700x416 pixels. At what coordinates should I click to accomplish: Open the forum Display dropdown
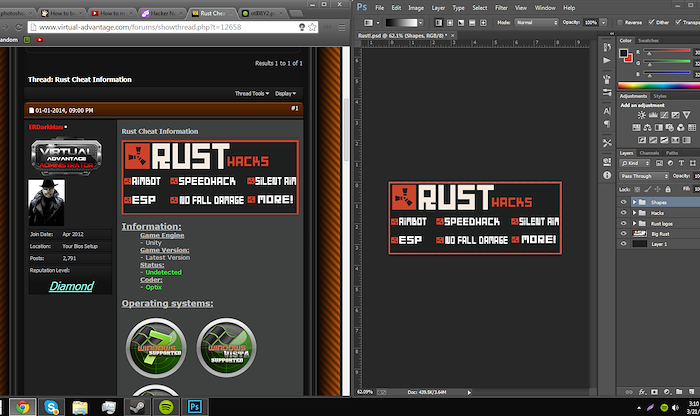point(285,94)
